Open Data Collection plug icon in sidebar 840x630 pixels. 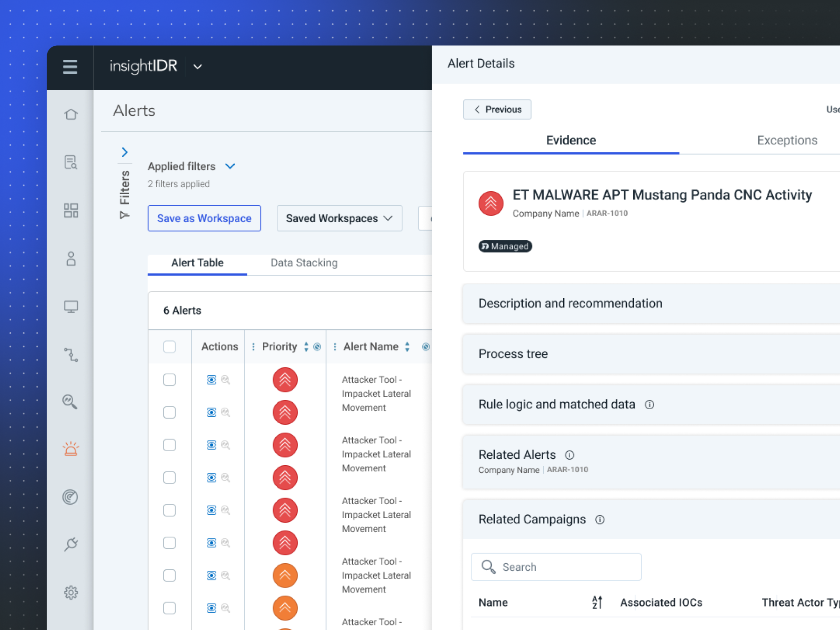click(x=70, y=544)
